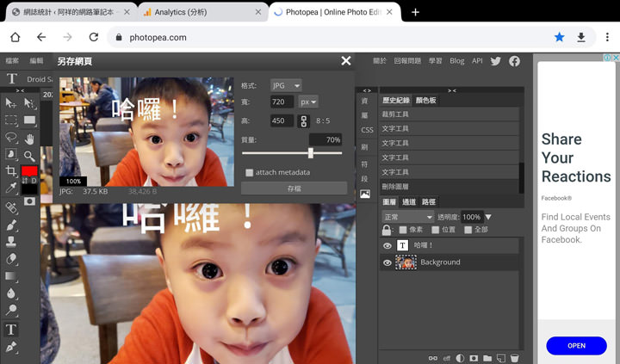Select the Eraser tool
This screenshot has width=620, height=364.
pyautogui.click(x=10, y=259)
